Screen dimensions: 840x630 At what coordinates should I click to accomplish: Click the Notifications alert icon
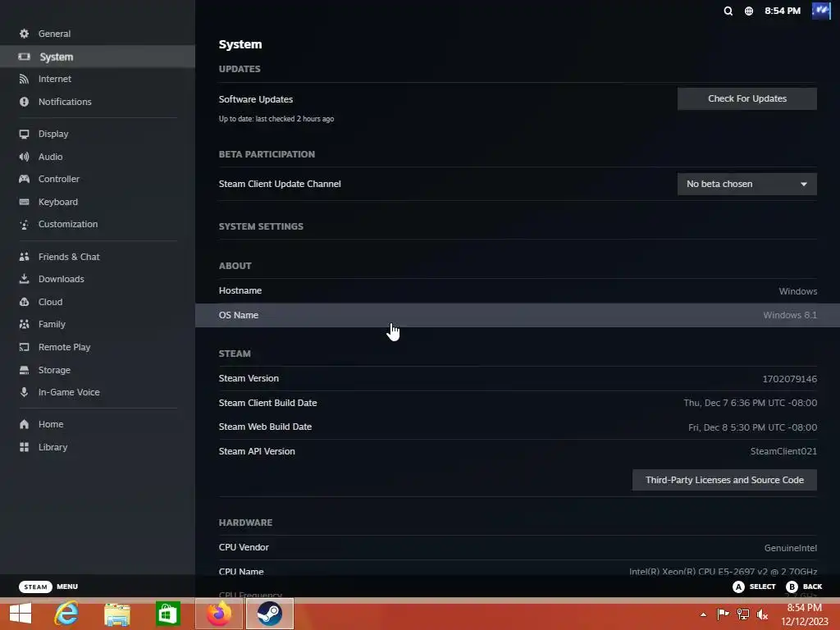pyautogui.click(x=24, y=102)
